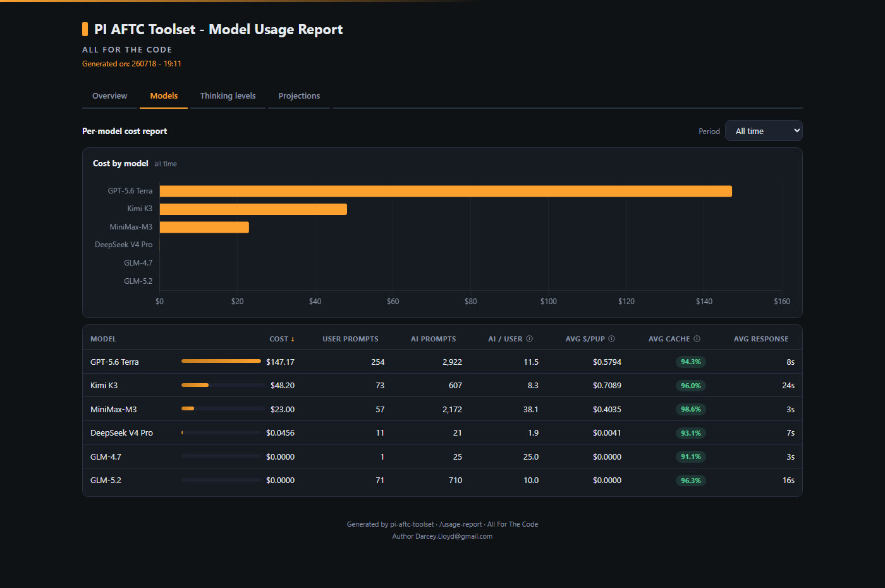Click the Kimi K3 chart bar
885x588 pixels.
[253, 209]
